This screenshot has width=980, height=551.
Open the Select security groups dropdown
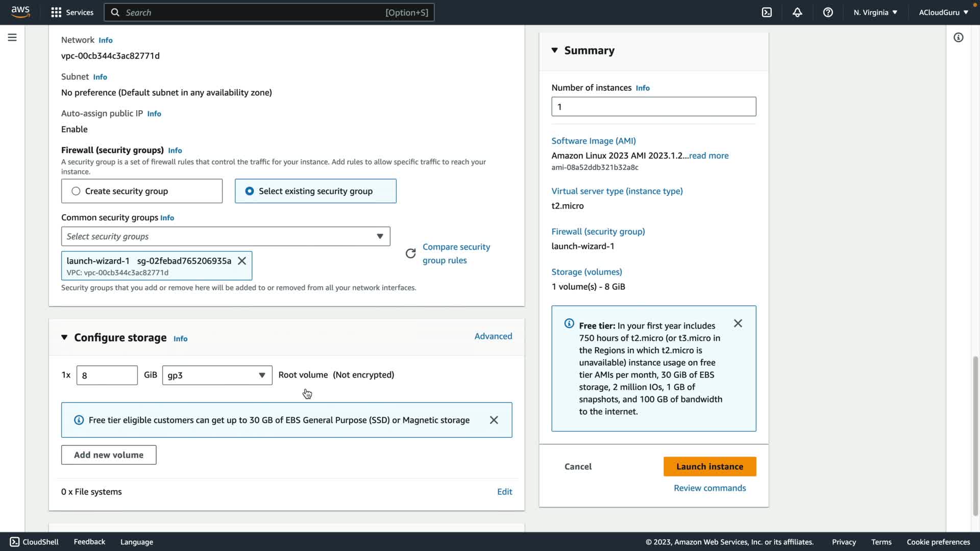[x=225, y=236]
